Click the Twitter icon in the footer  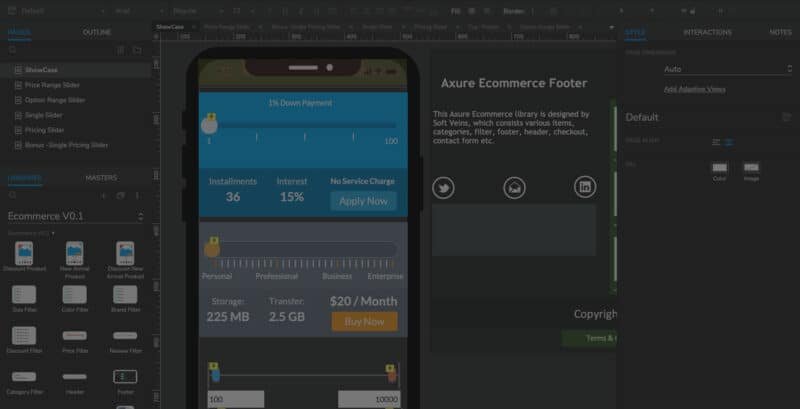point(443,187)
